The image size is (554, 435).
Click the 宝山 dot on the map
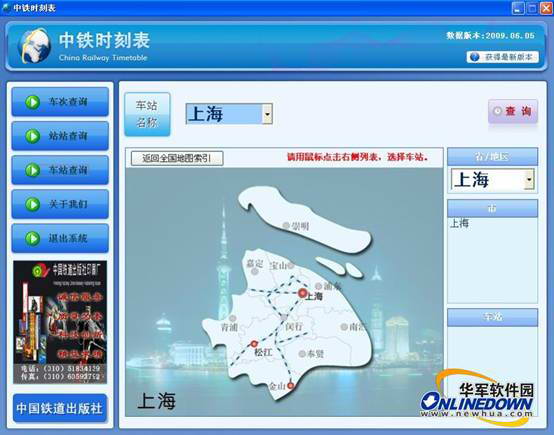290,265
